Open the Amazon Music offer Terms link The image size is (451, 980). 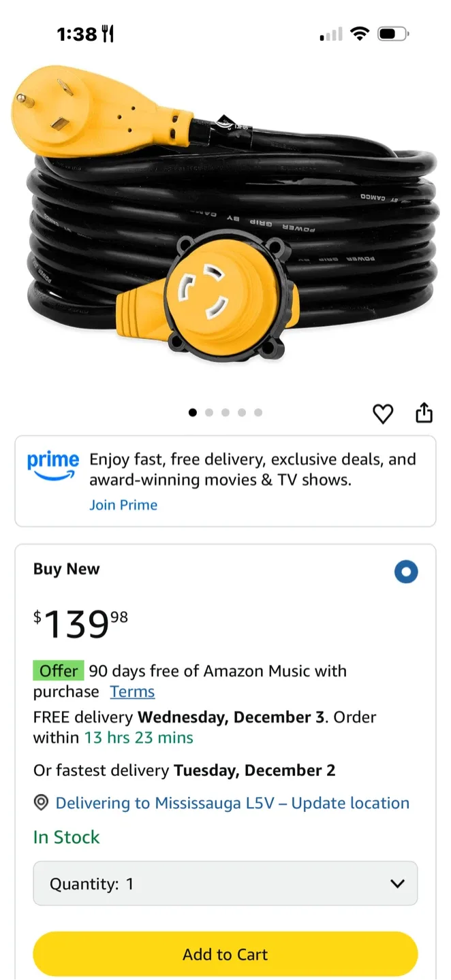click(x=132, y=691)
